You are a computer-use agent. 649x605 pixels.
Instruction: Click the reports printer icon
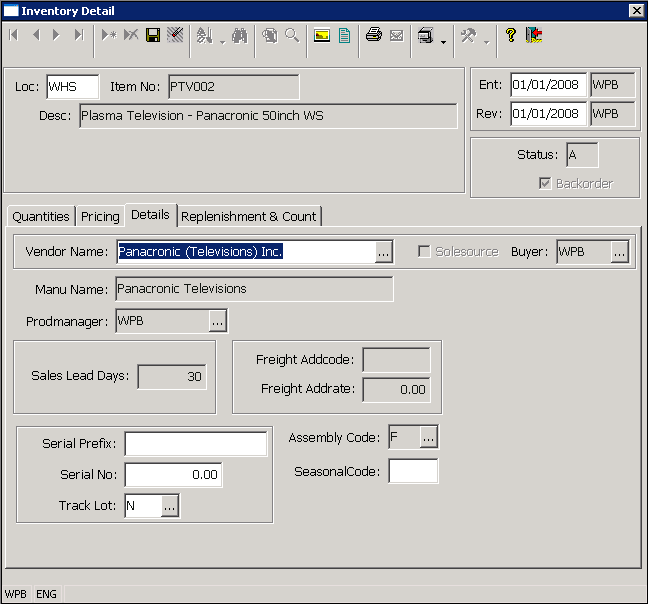click(426, 36)
